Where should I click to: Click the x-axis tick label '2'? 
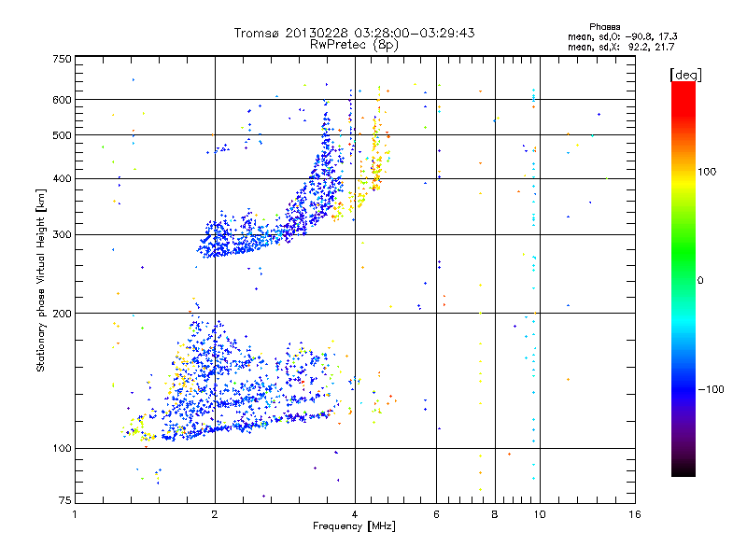pos(215,514)
